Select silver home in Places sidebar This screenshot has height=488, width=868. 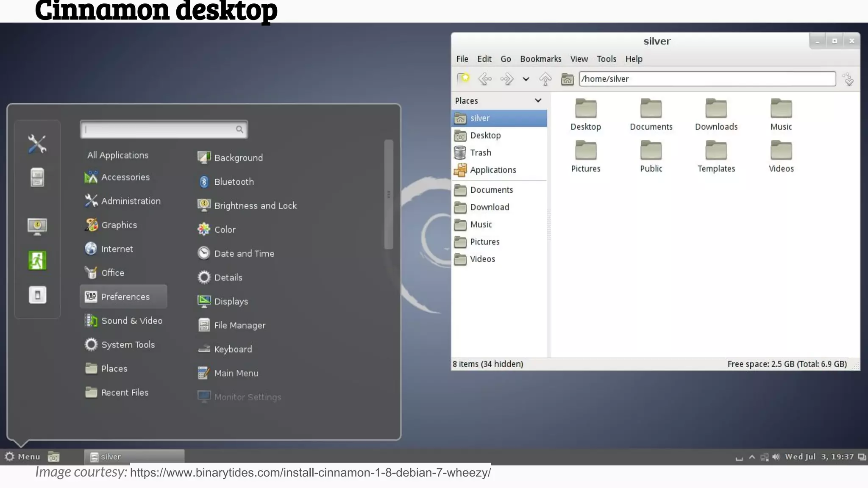click(499, 118)
